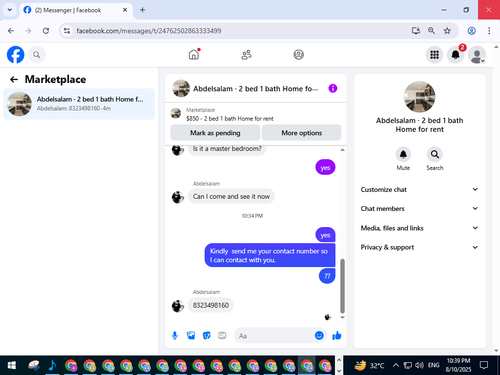Open the tab search dropdown arrow
This screenshot has width=500, height=375.
click(x=10, y=10)
